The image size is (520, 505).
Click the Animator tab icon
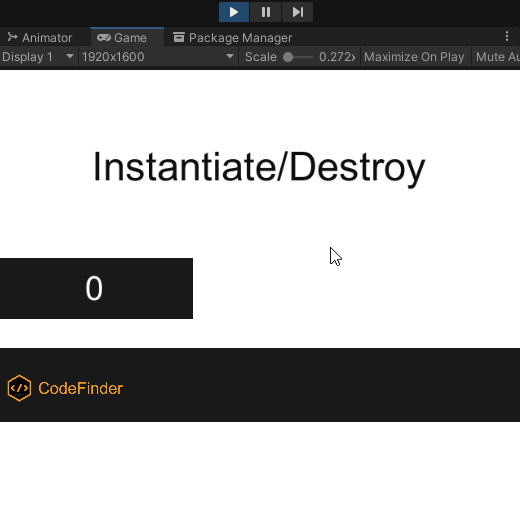(12, 37)
